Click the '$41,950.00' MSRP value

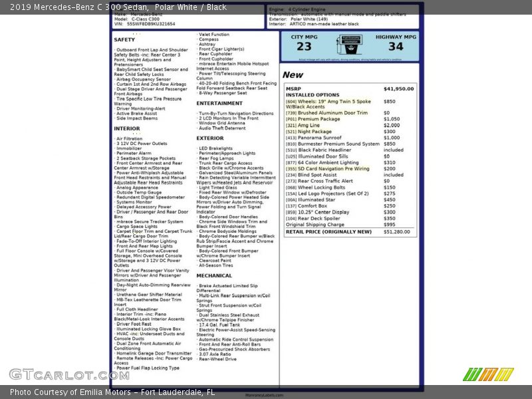click(x=398, y=89)
